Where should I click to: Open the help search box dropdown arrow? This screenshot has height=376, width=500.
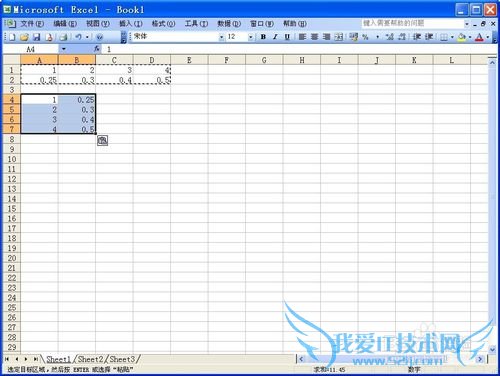[x=467, y=24]
